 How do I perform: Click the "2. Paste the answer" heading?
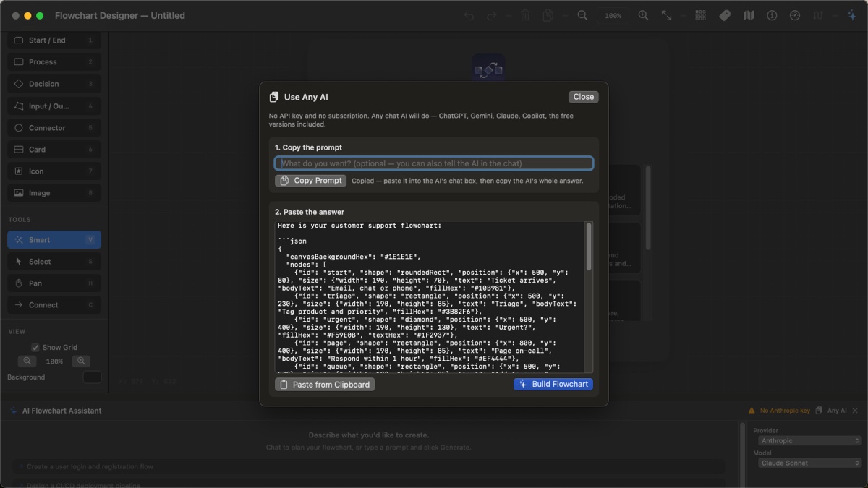[310, 212]
